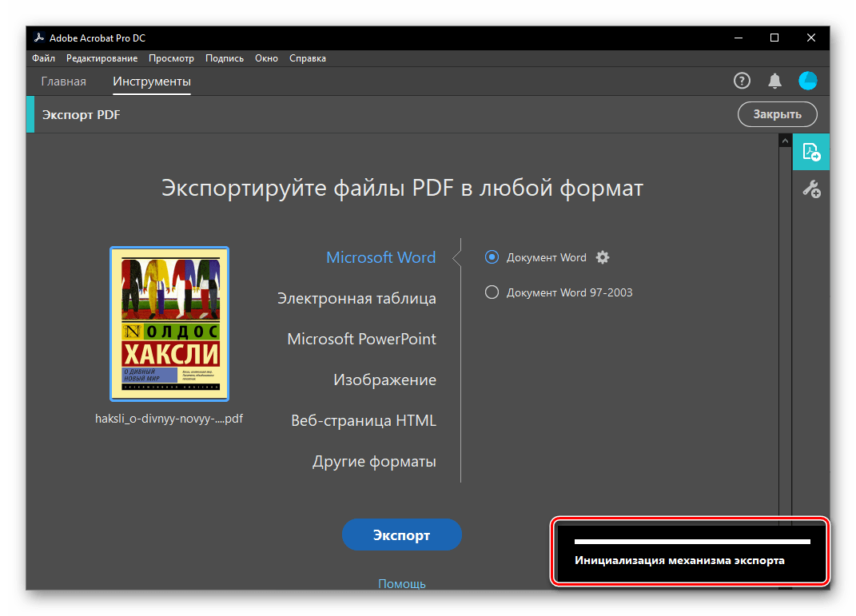Open the Окно menu

pyautogui.click(x=266, y=58)
